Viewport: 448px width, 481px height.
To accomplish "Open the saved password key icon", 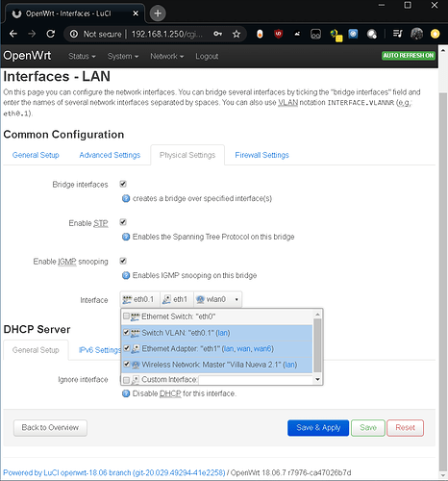I will pos(217,34).
